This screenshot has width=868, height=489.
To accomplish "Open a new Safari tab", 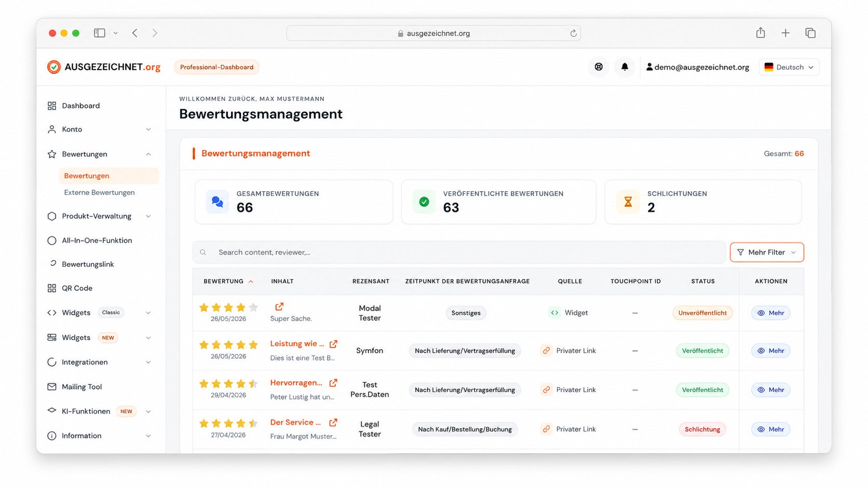I will pyautogui.click(x=785, y=33).
